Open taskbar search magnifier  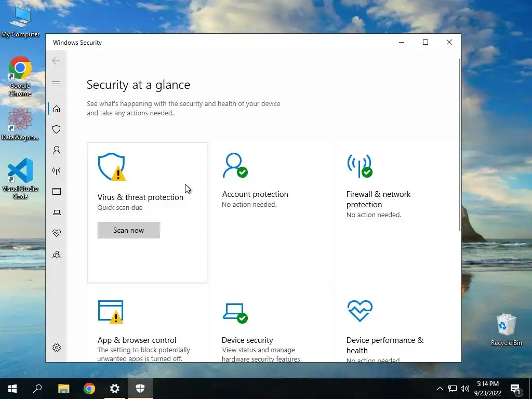point(37,389)
